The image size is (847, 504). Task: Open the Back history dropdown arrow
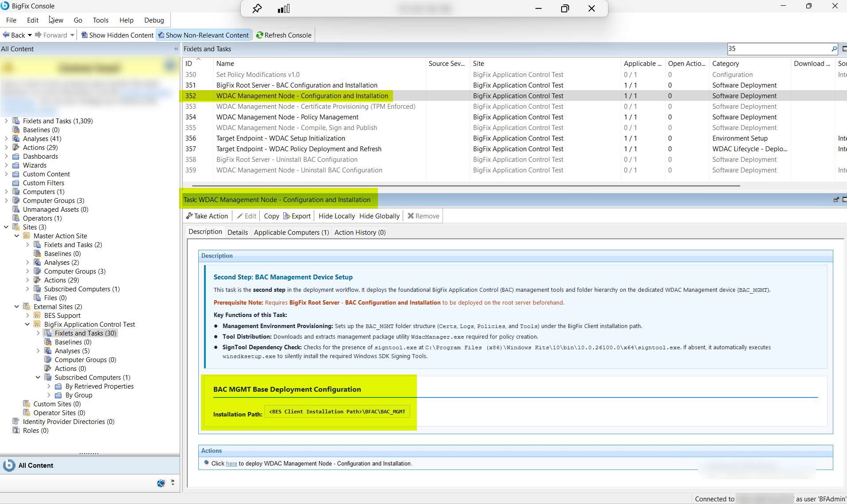[30, 35]
